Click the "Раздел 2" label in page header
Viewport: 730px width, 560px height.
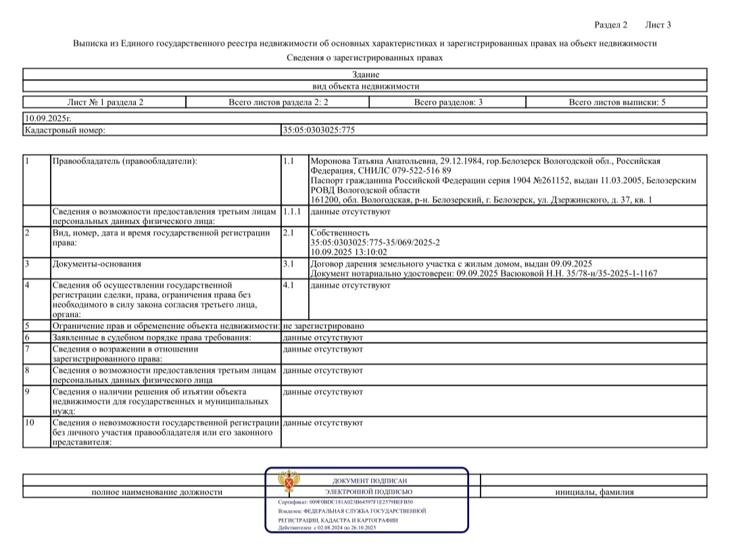(610, 25)
